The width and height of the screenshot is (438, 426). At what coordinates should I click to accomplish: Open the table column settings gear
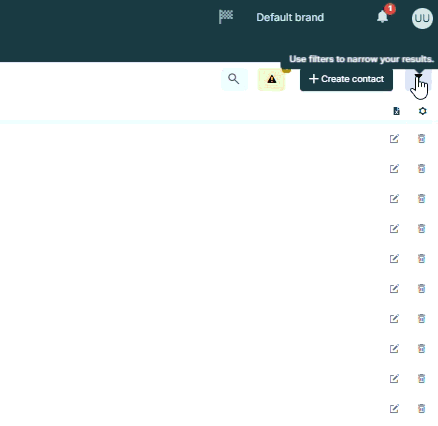[423, 111]
